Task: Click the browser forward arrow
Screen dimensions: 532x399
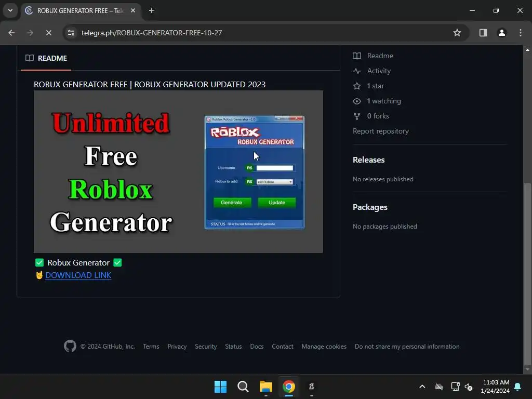Action: (x=30, y=33)
